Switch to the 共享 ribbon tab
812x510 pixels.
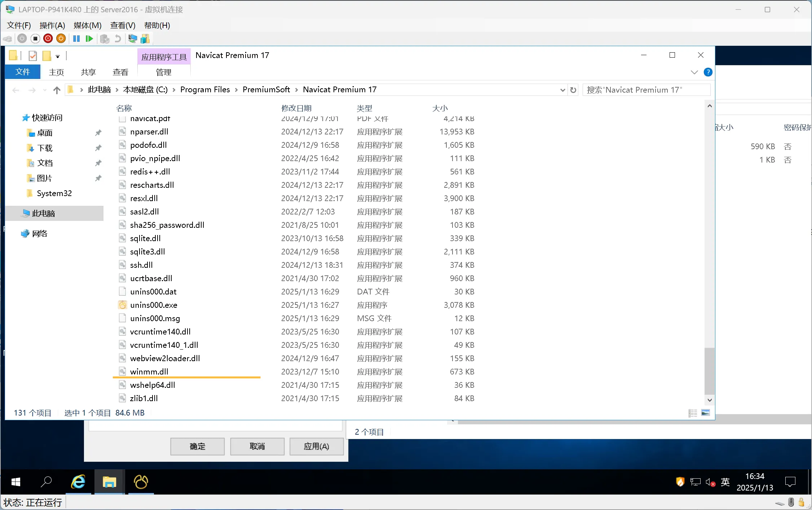[x=88, y=72]
